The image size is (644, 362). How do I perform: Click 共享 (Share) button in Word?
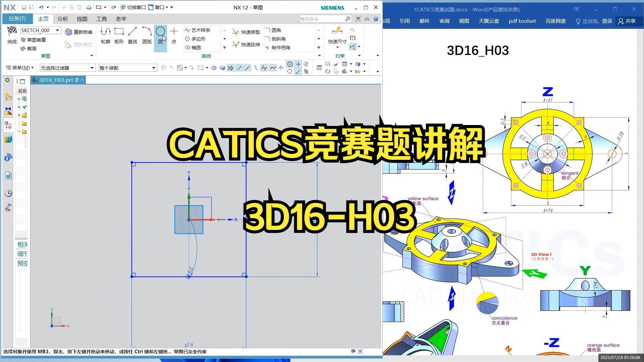(627, 21)
